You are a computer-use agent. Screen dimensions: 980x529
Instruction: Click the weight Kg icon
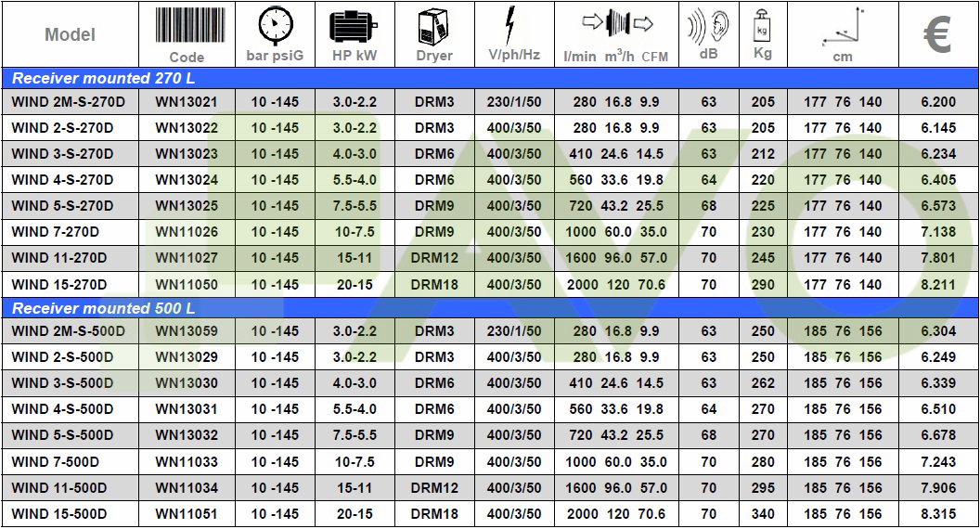[x=763, y=24]
